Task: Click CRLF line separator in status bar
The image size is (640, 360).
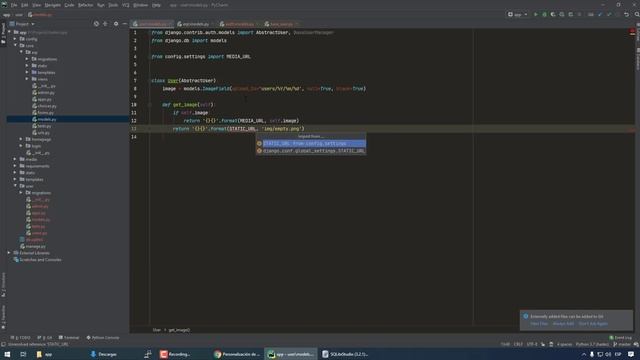Action: coord(518,344)
